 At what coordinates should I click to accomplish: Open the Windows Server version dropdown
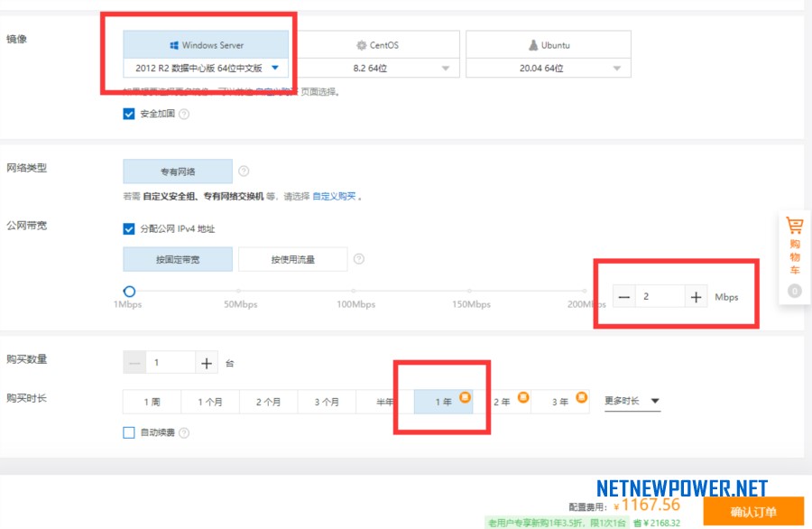(x=206, y=68)
